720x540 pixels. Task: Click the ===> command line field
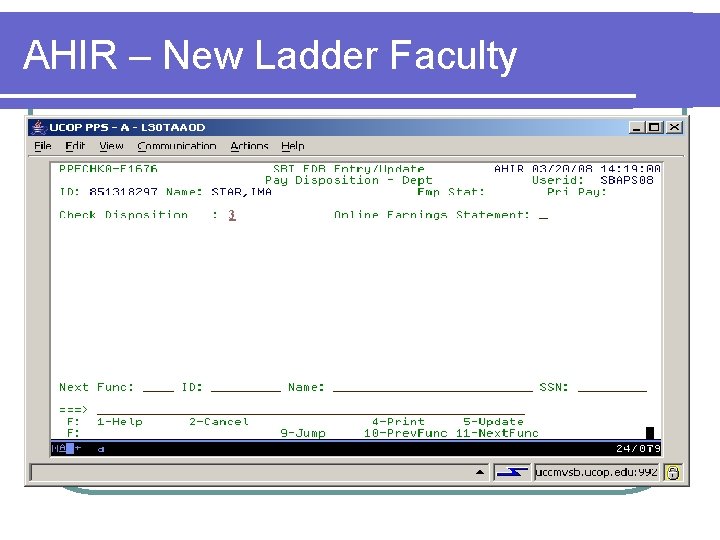(311, 410)
